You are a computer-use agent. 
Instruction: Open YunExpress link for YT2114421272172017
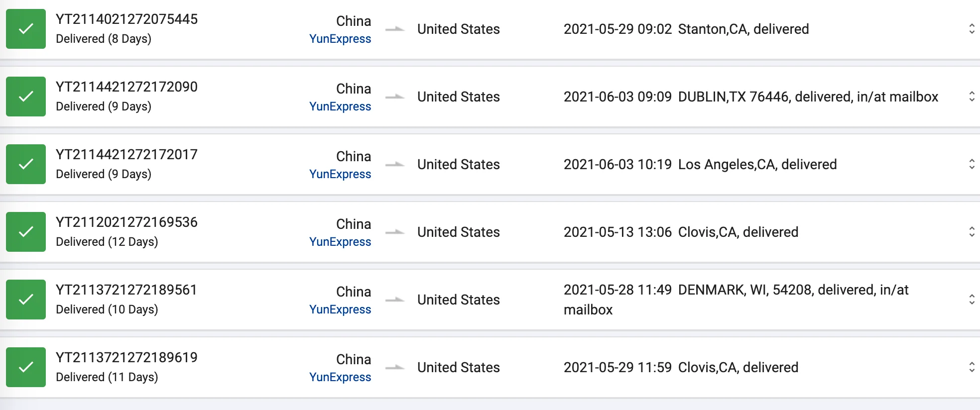coord(340,174)
